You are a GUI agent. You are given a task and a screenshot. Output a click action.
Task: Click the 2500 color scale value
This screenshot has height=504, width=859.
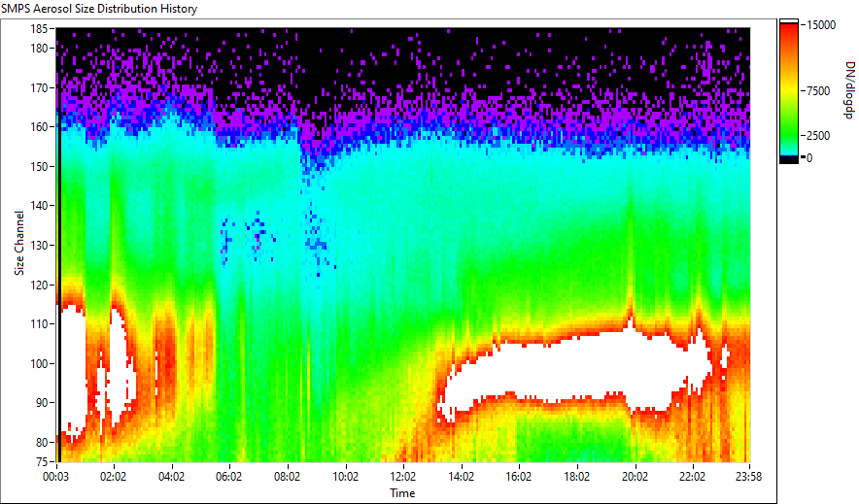pyautogui.click(x=819, y=136)
